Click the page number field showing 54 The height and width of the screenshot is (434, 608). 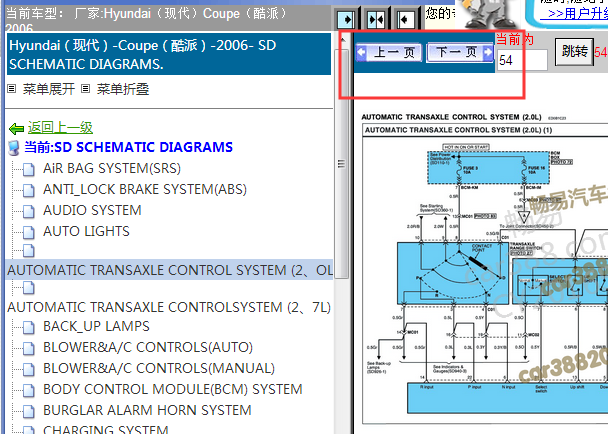coord(522,60)
